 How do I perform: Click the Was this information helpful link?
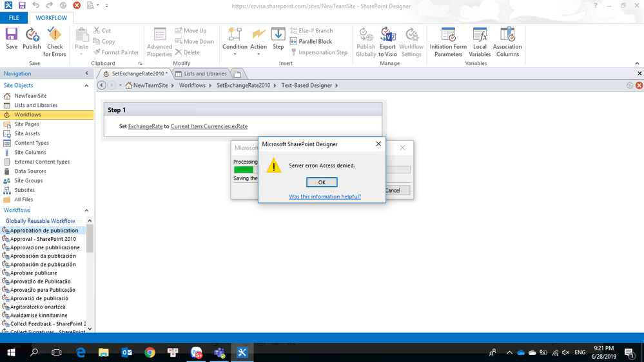coord(325,196)
